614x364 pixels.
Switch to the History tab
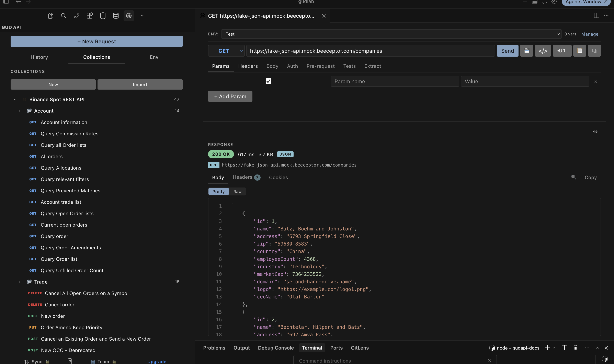39,57
